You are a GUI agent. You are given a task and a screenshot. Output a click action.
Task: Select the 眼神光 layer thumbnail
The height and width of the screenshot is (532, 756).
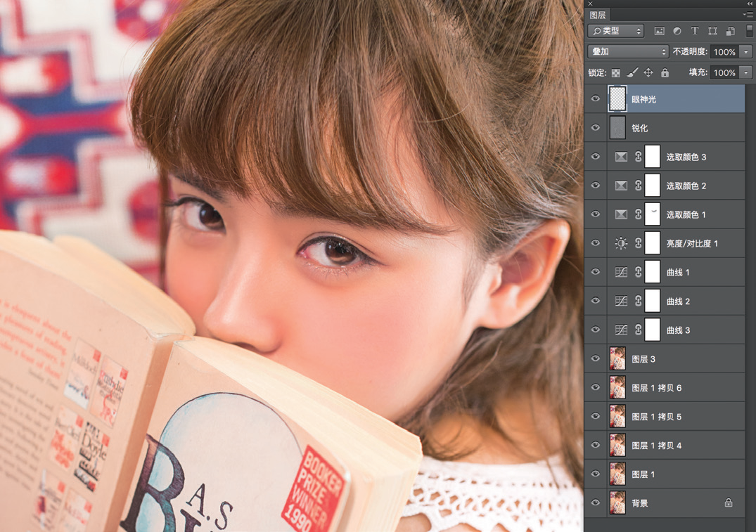coord(617,99)
